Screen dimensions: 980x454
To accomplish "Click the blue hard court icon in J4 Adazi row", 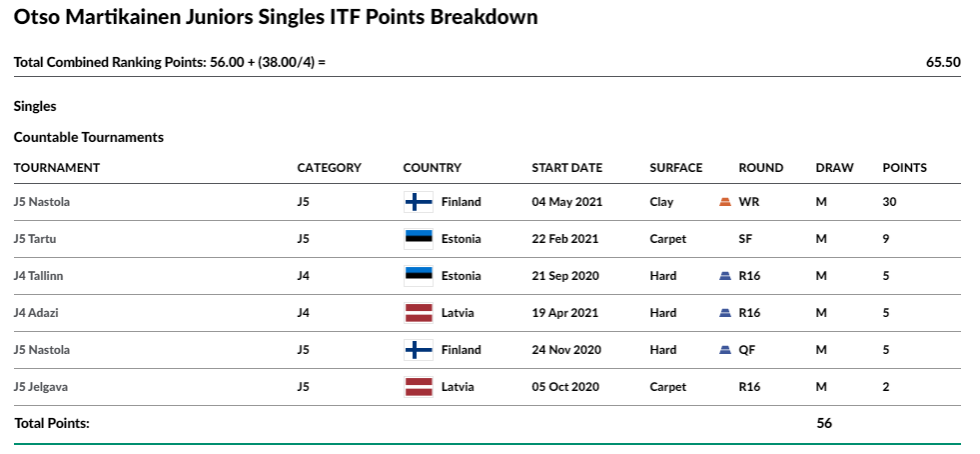I will [x=725, y=313].
